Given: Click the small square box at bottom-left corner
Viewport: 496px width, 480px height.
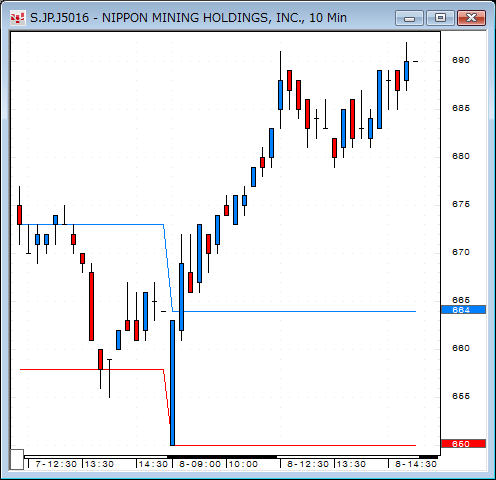Looking at the screenshot, I should coord(17,460).
